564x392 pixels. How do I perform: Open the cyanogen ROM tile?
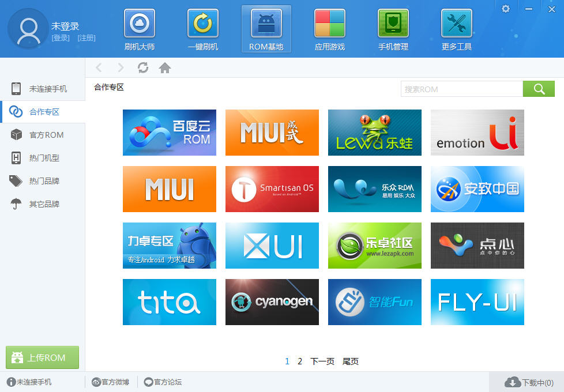pos(272,302)
